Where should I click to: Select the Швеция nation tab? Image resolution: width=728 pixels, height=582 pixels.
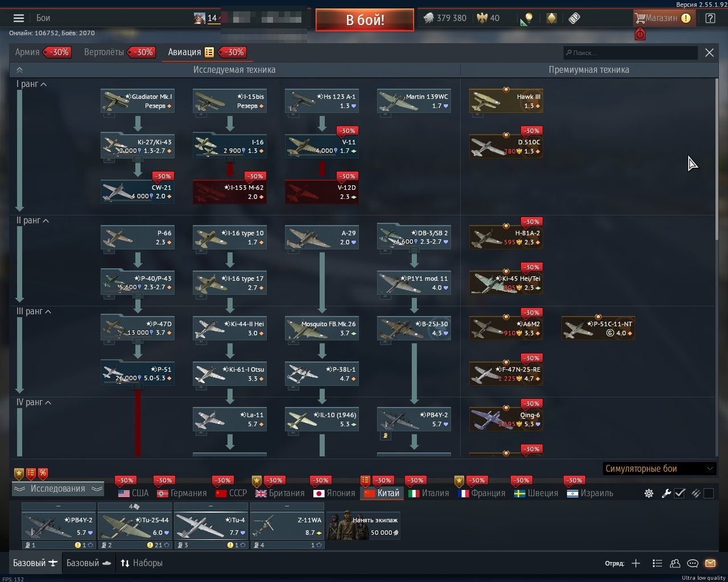[536, 493]
